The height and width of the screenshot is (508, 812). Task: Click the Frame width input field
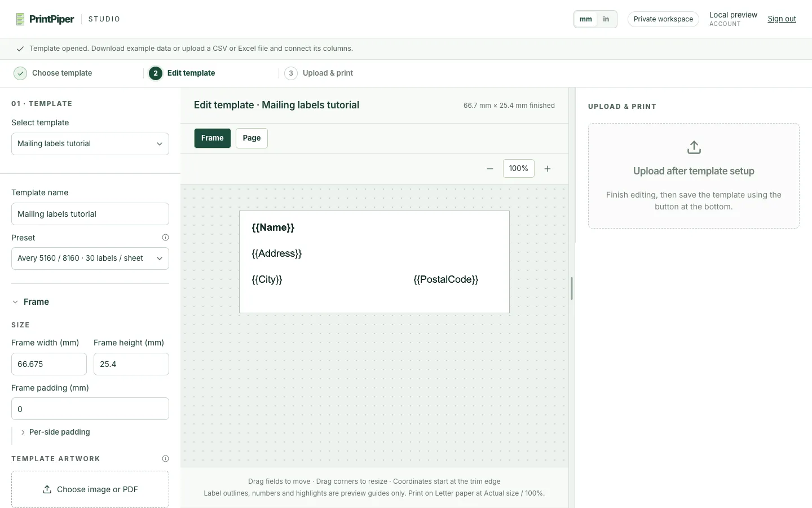pos(49,364)
